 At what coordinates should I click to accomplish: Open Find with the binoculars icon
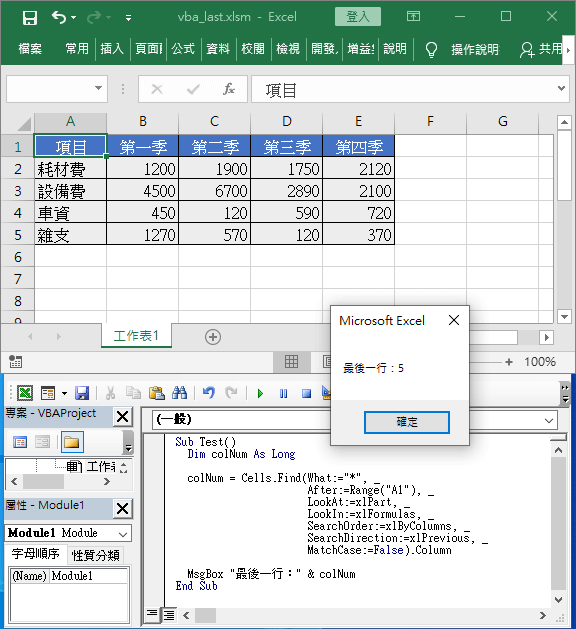pos(179,393)
